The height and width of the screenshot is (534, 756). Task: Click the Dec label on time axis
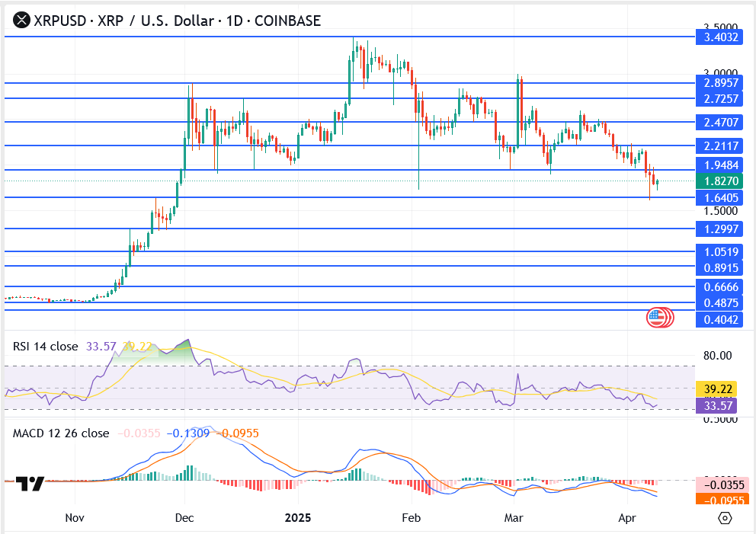tap(185, 518)
